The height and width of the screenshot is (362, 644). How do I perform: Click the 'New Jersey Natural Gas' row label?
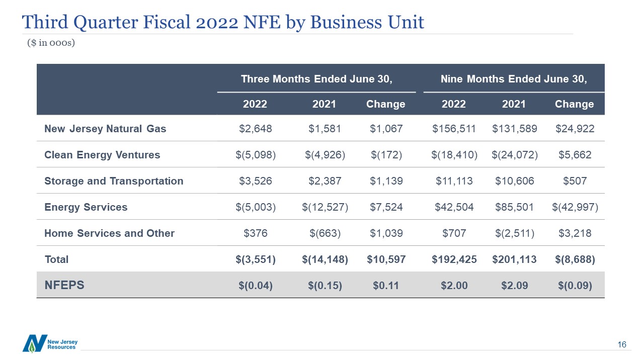pos(105,129)
